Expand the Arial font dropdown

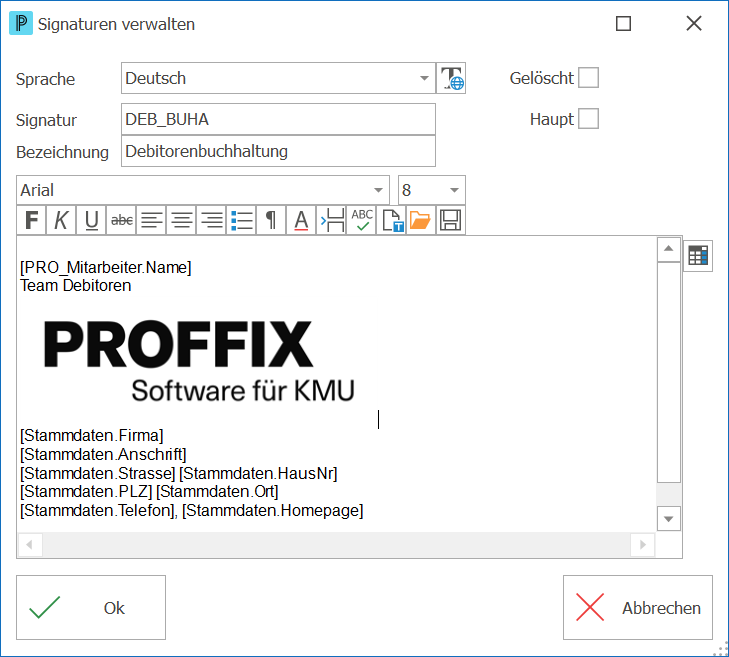pyautogui.click(x=203, y=190)
